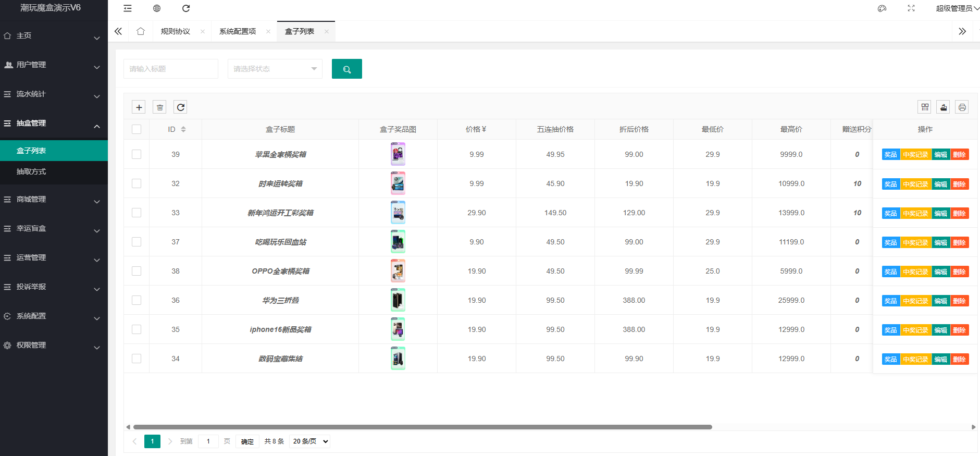The height and width of the screenshot is (456, 980).
Task: Select the checkbox for row ID 36
Action: click(137, 300)
